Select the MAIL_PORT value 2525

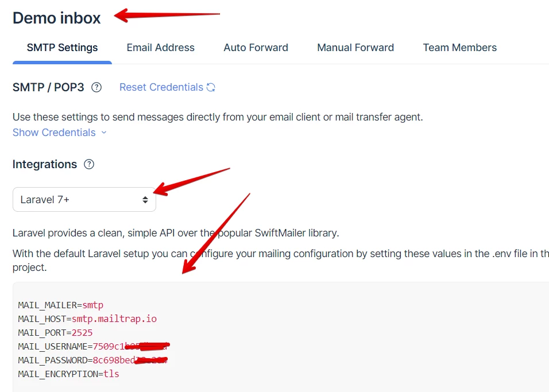coord(82,332)
